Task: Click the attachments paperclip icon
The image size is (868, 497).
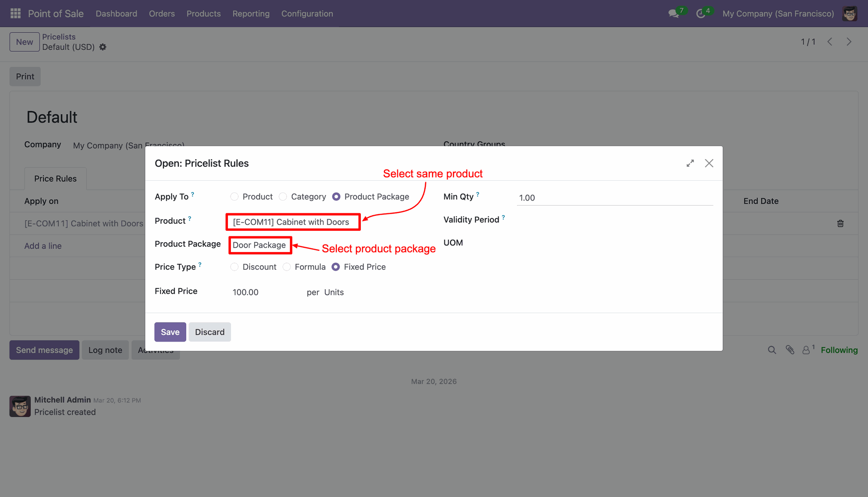Action: [790, 350]
